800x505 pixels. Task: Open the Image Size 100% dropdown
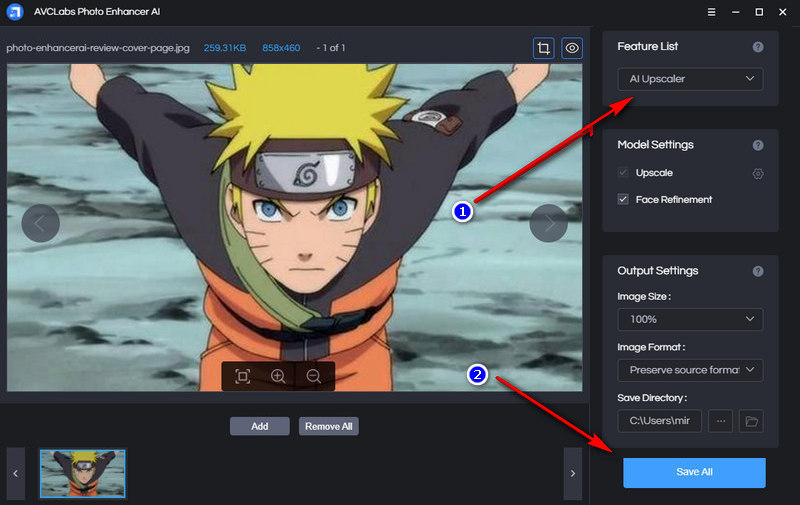pyautogui.click(x=690, y=319)
